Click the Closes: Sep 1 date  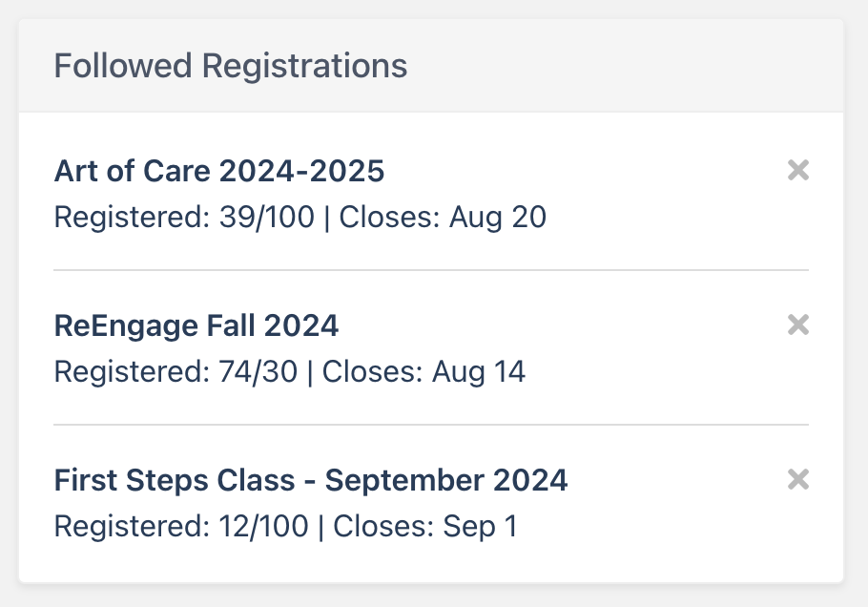coord(425,526)
